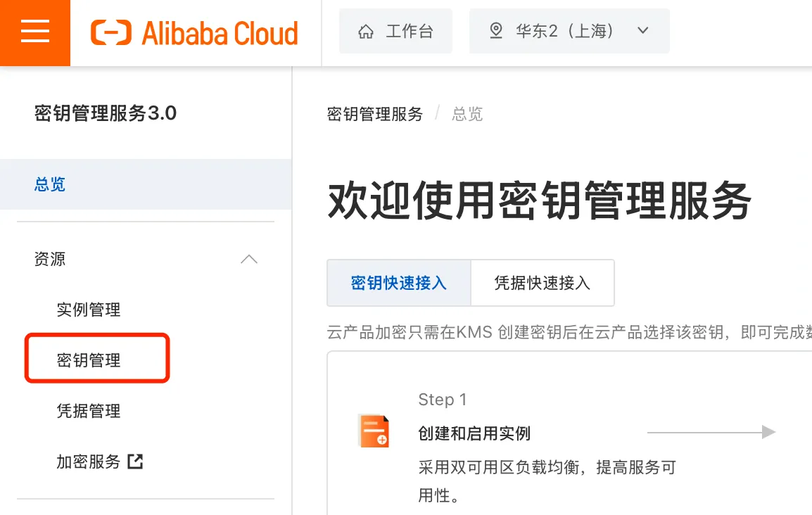Open 实例管理 in the sidebar
Image resolution: width=812 pixels, height=515 pixels.
pyautogui.click(x=89, y=310)
